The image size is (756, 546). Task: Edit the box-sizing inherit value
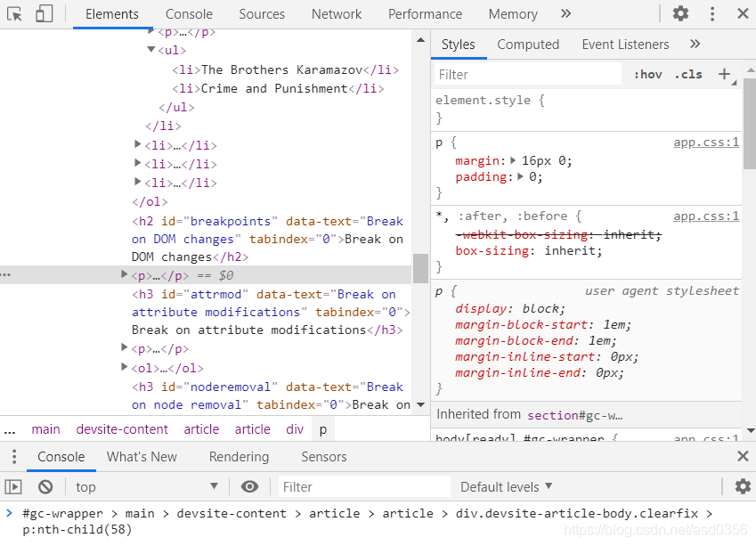click(573, 251)
